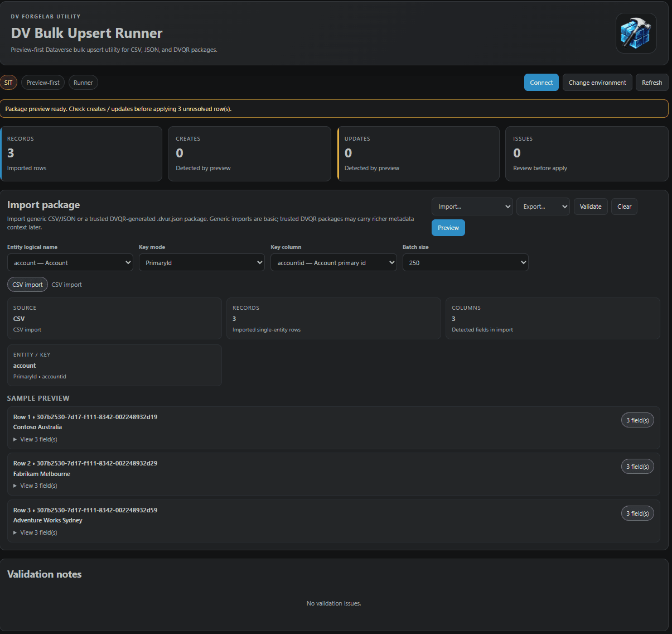
Task: Open the Entity logical name dropdown
Action: [x=70, y=262]
